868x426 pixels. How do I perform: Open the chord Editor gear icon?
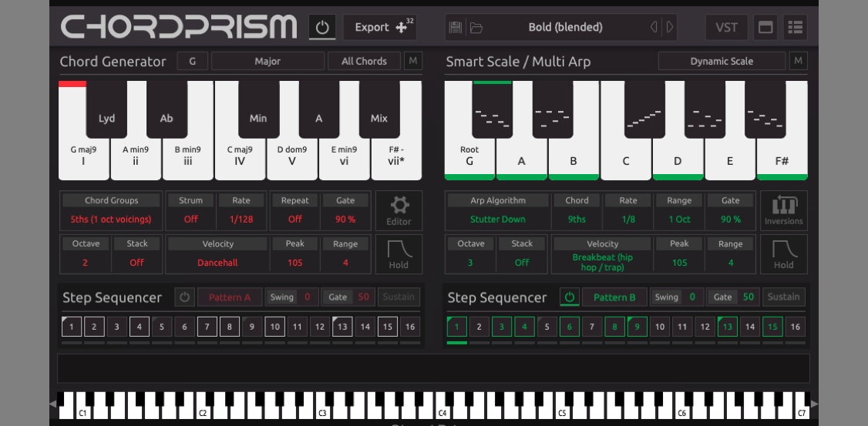coord(399,210)
